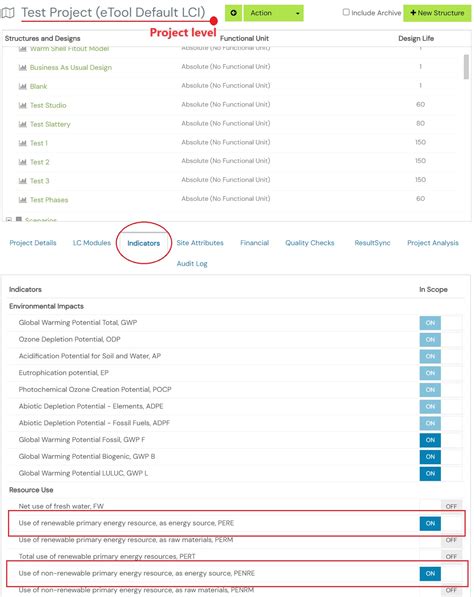Click chart icon next to Blank design

click(22, 86)
